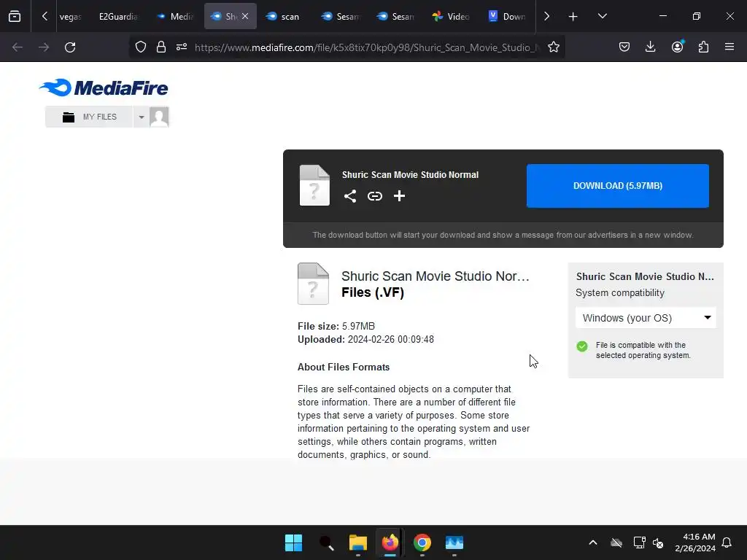Open the Firefox downloads panel
This screenshot has width=747, height=560.
[x=650, y=47]
